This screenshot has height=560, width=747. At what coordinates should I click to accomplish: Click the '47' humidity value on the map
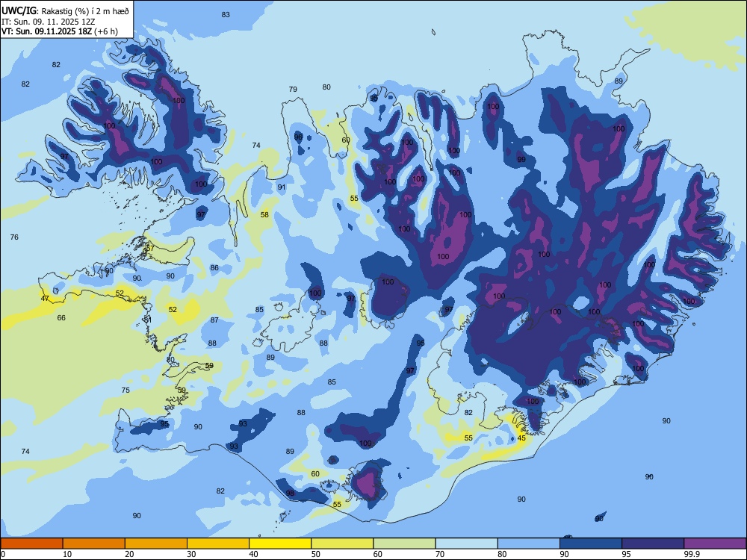pos(45,299)
